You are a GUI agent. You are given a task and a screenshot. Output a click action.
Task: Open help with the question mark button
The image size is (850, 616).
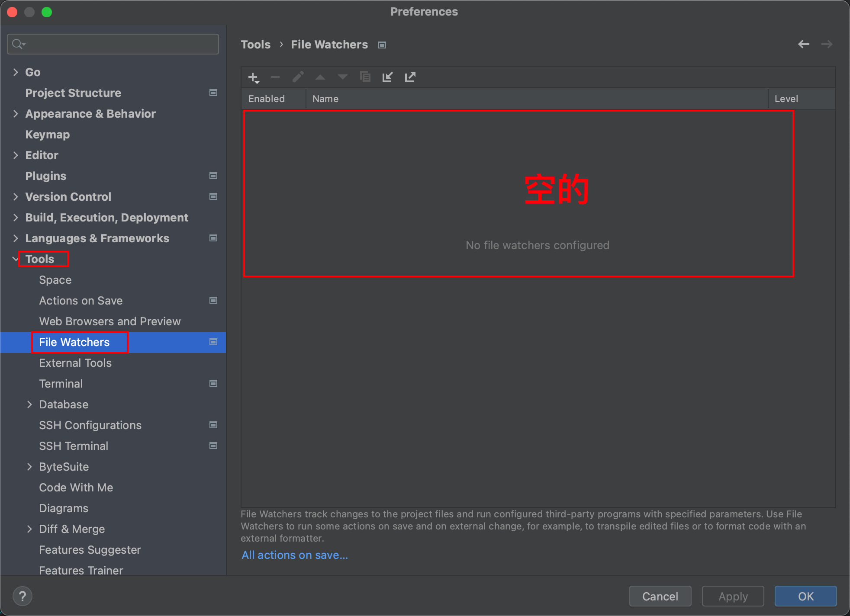coord(23,596)
